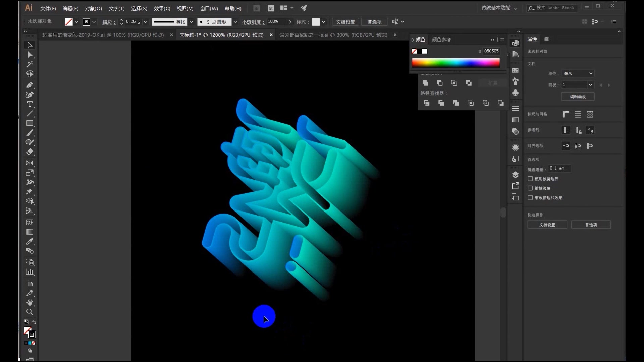Select the Hand tool

click(x=30, y=302)
